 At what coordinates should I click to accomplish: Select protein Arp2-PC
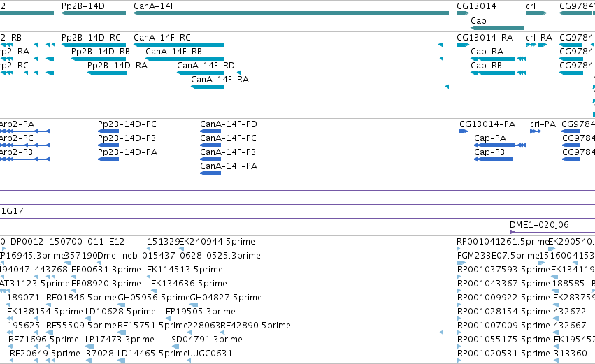coord(24,145)
